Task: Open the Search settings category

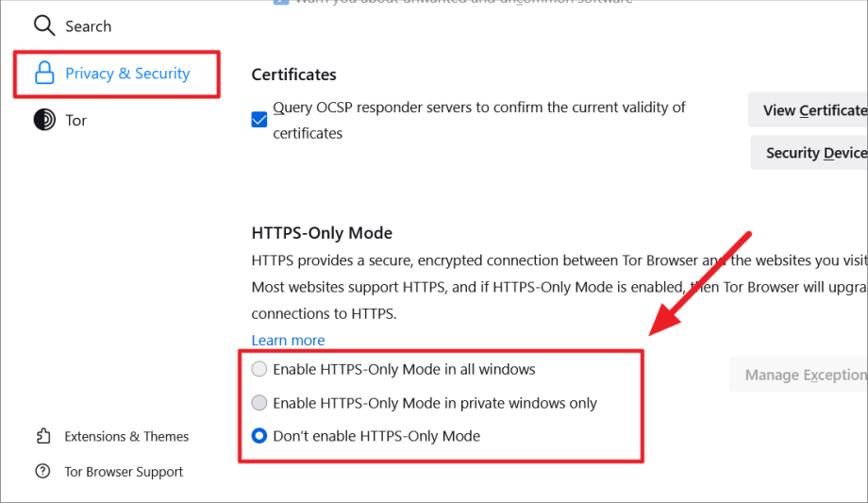Action: point(88,26)
